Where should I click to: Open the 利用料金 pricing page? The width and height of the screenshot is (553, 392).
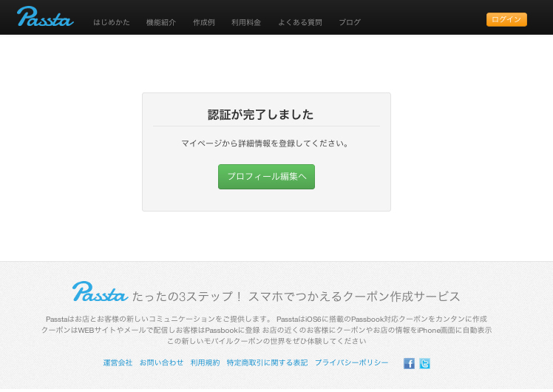(x=246, y=22)
